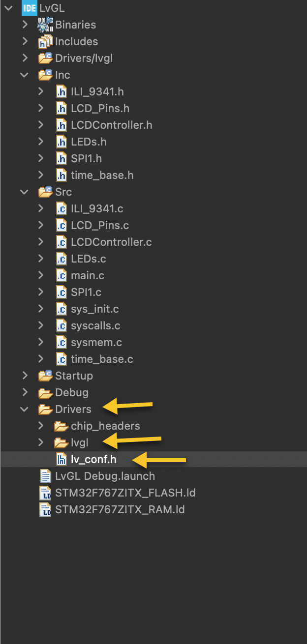
Task: Expand the Binaries node
Action: [25, 25]
